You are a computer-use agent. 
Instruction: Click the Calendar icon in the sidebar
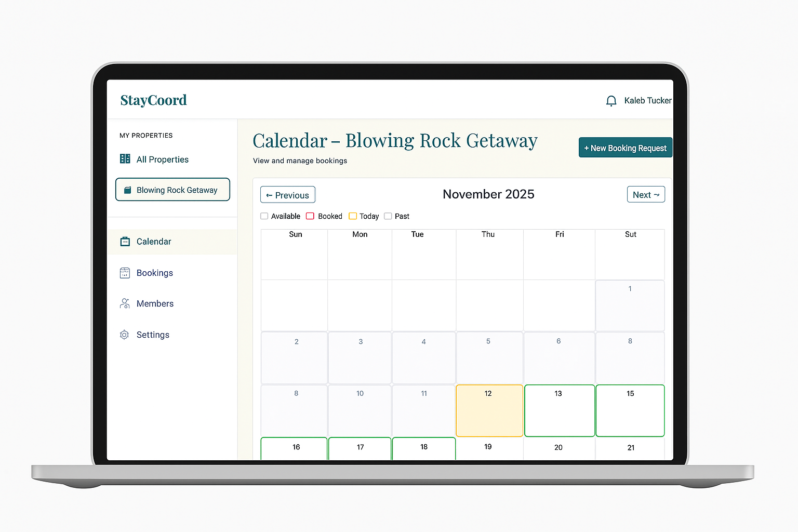click(125, 241)
